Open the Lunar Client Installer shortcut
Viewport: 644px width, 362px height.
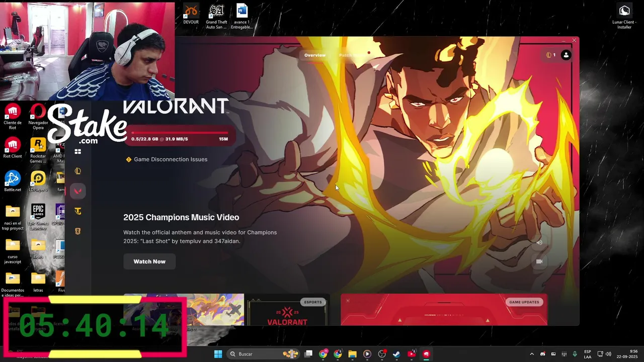(624, 16)
